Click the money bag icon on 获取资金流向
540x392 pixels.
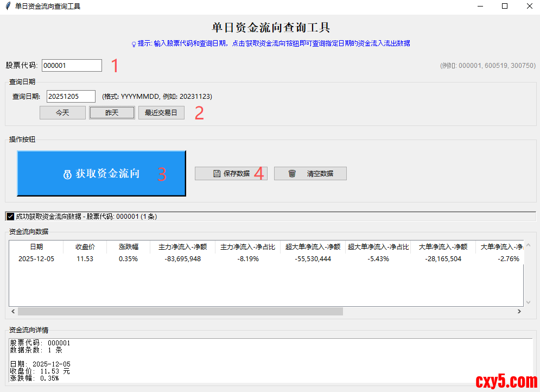[67, 174]
